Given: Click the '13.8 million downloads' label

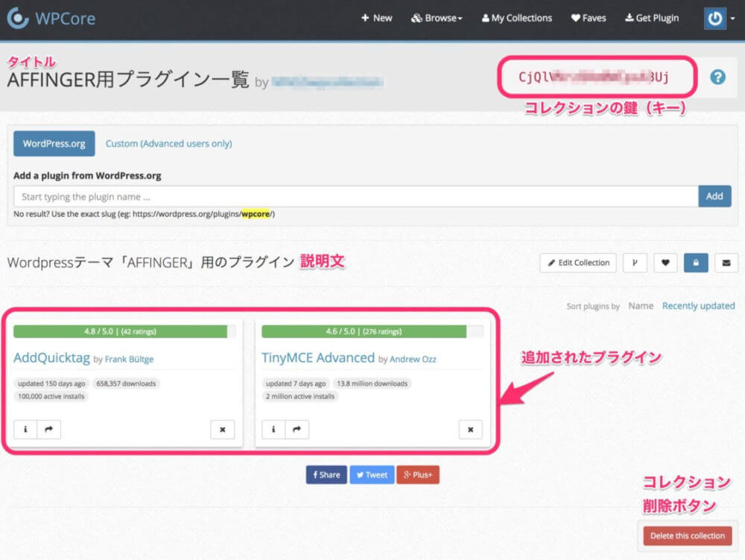Looking at the screenshot, I should click(x=372, y=384).
